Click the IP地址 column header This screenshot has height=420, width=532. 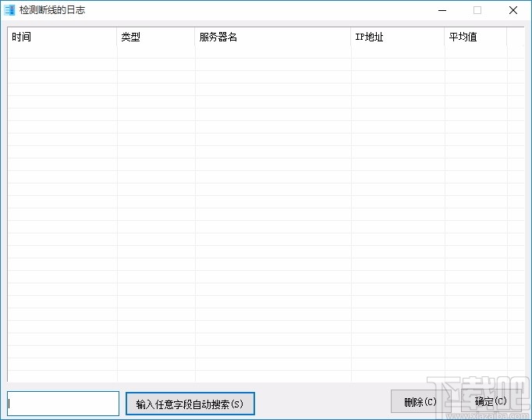(398, 37)
